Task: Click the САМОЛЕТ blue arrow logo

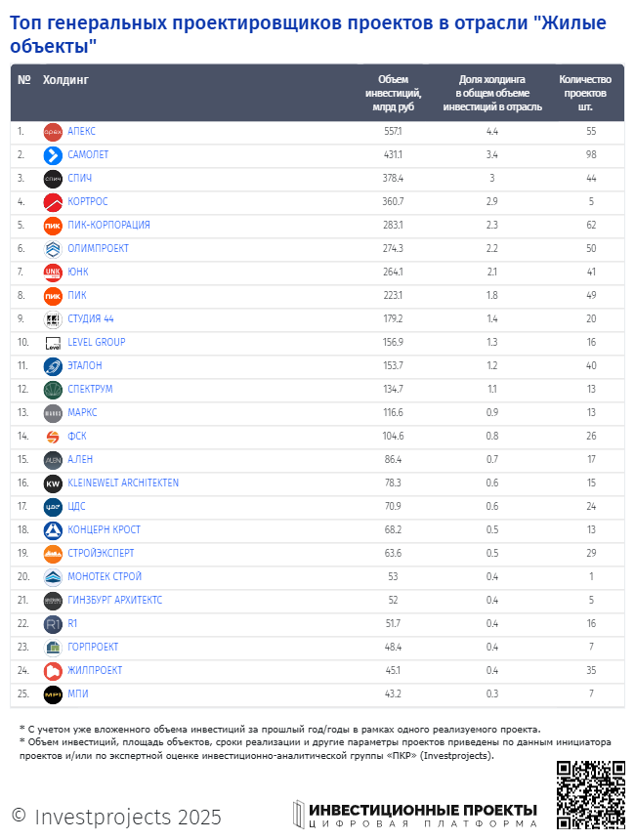Action: 53,155
